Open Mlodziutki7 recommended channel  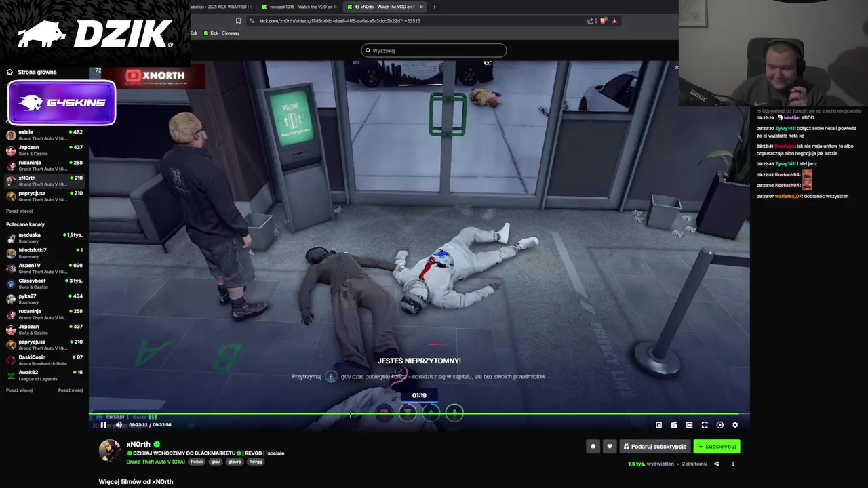coord(44,253)
